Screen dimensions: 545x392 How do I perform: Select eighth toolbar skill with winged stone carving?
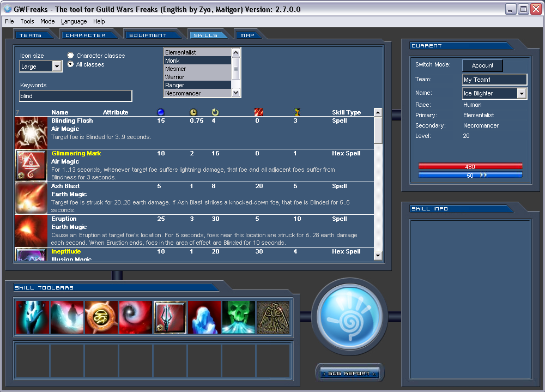[273, 317]
